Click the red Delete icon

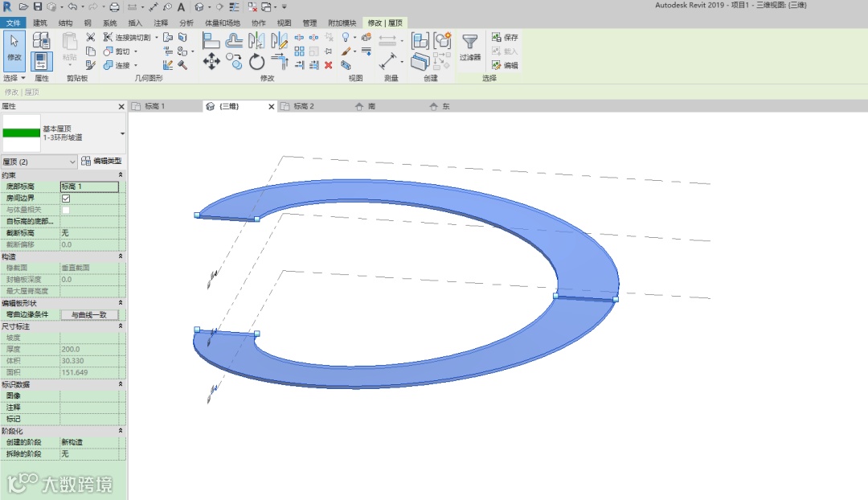pyautogui.click(x=329, y=65)
